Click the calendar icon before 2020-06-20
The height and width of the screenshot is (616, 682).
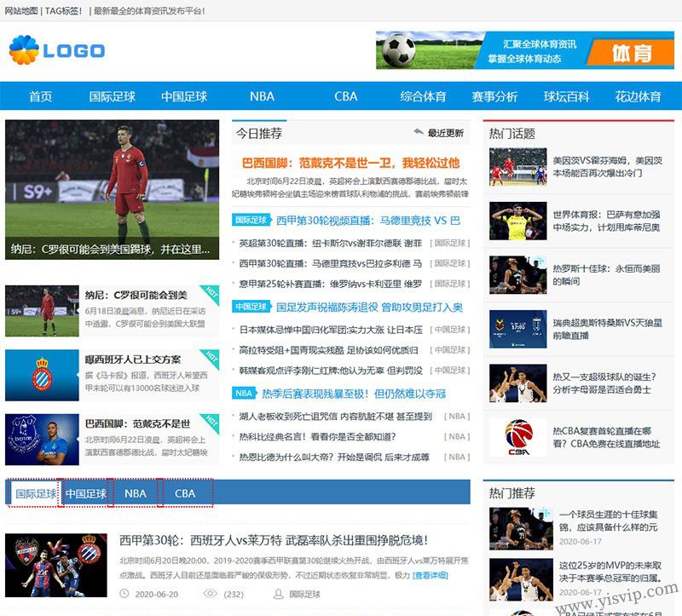pos(125,594)
